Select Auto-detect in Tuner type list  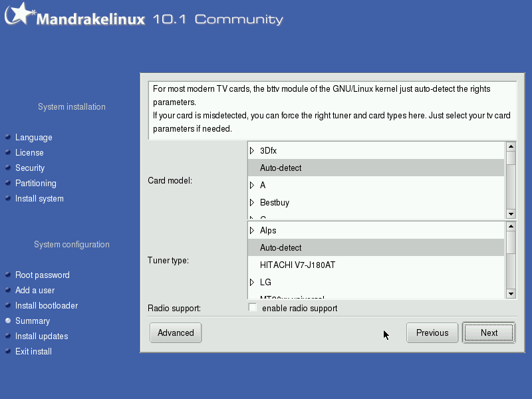[376, 247]
